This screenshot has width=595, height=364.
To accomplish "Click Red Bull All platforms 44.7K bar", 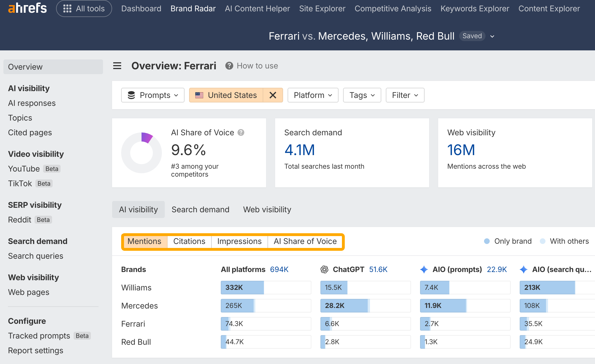I will click(x=266, y=342).
